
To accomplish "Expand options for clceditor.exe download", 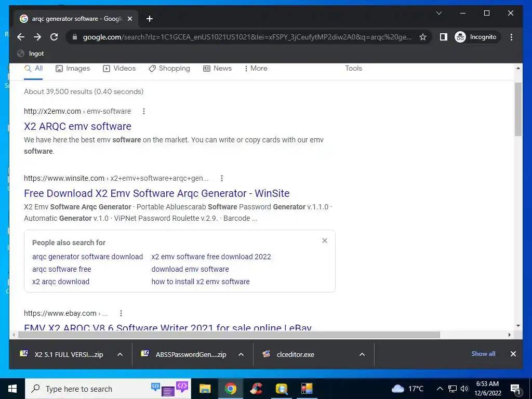I will 362,354.
